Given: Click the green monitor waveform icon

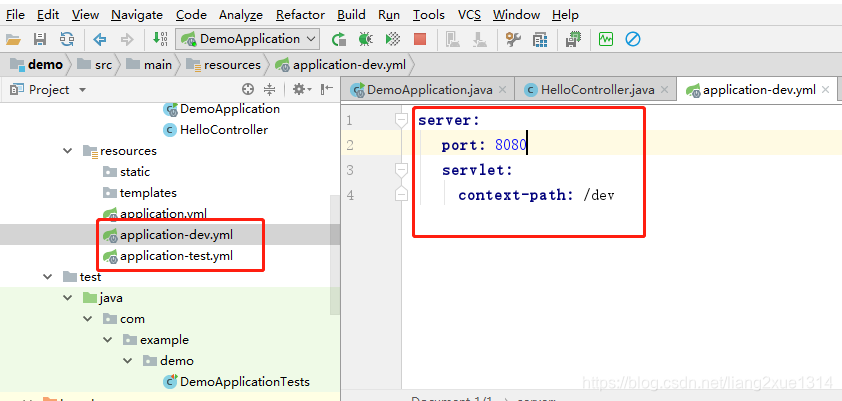Looking at the screenshot, I should tap(606, 39).
